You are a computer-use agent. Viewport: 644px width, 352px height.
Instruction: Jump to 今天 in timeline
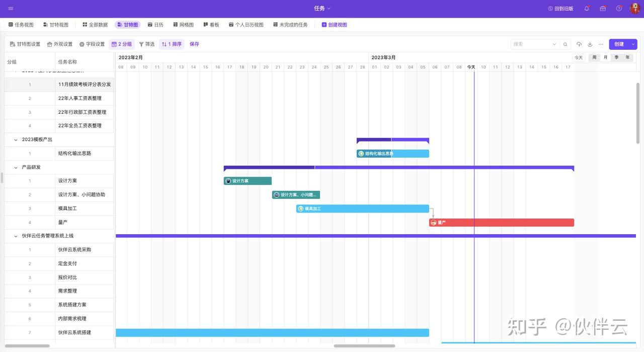[579, 57]
